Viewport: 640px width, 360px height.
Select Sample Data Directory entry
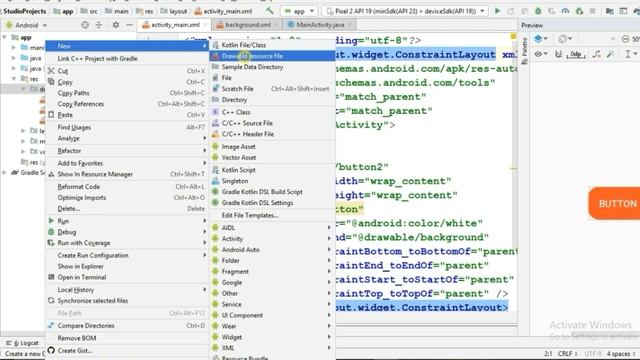coord(272,67)
